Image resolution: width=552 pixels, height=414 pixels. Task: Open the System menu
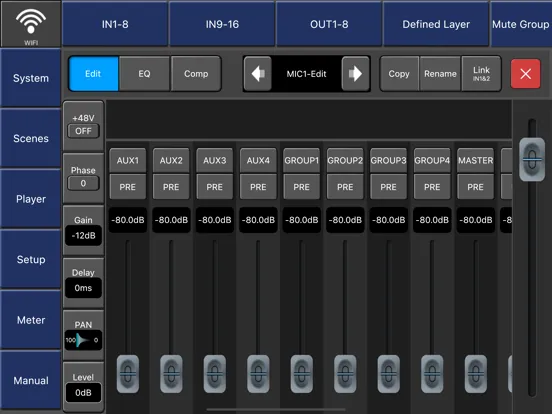coord(31,78)
